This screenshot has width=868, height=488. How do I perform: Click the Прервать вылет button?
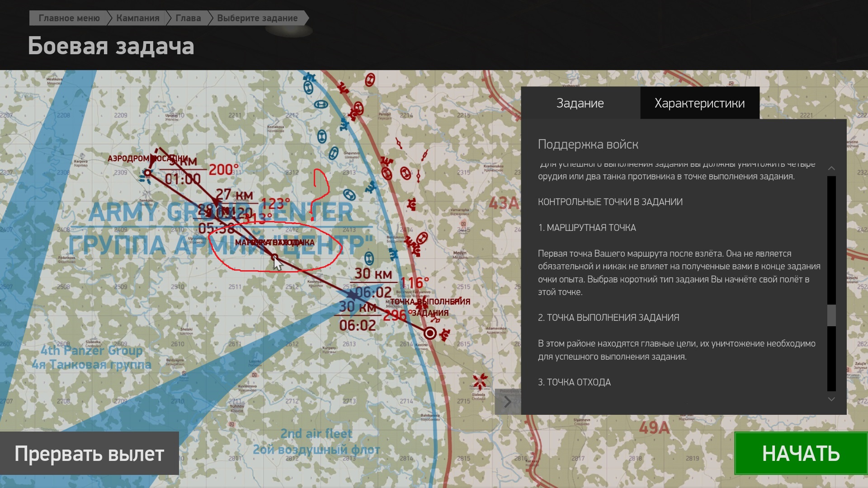(89, 453)
